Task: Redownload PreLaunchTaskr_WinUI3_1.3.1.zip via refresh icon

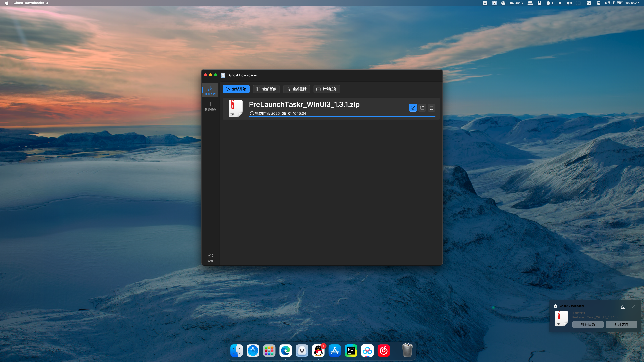Action: pos(413,108)
